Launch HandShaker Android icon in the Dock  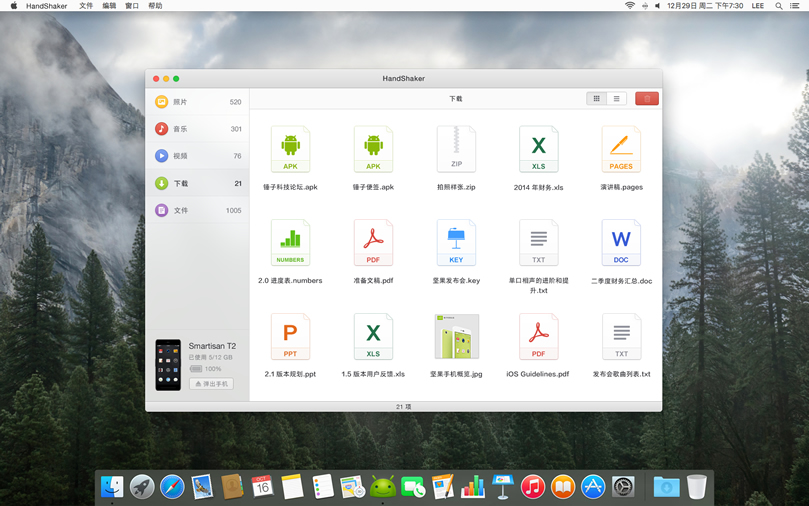tap(382, 487)
